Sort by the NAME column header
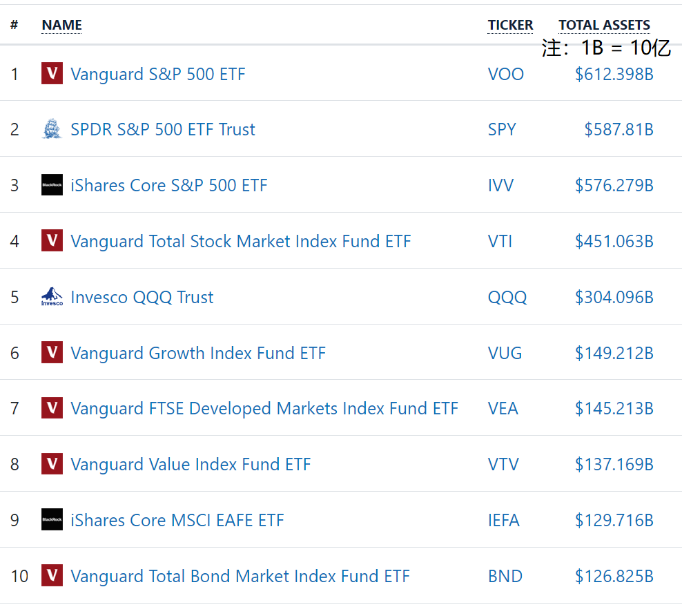682x616 pixels. (61, 25)
